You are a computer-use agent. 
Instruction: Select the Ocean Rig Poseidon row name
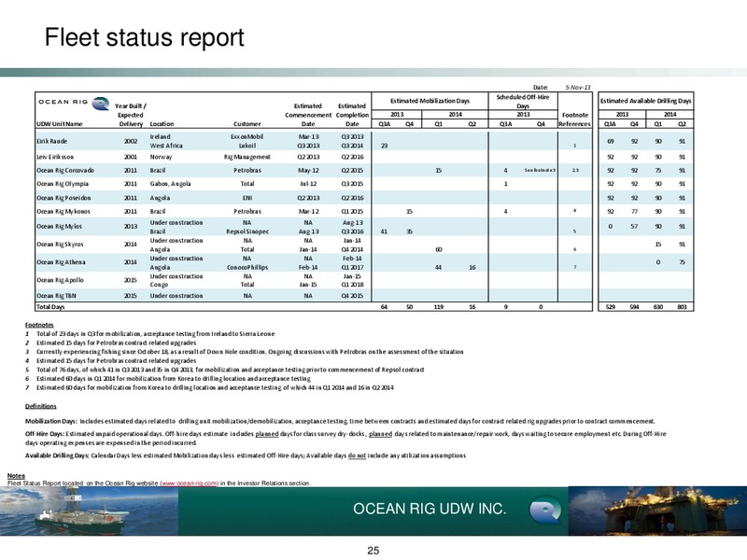point(63,198)
